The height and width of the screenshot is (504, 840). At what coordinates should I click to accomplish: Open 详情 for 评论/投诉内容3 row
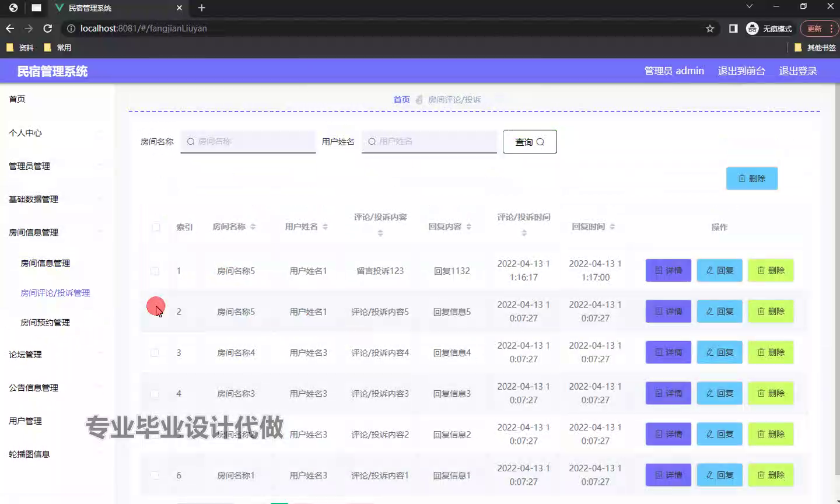point(668,393)
